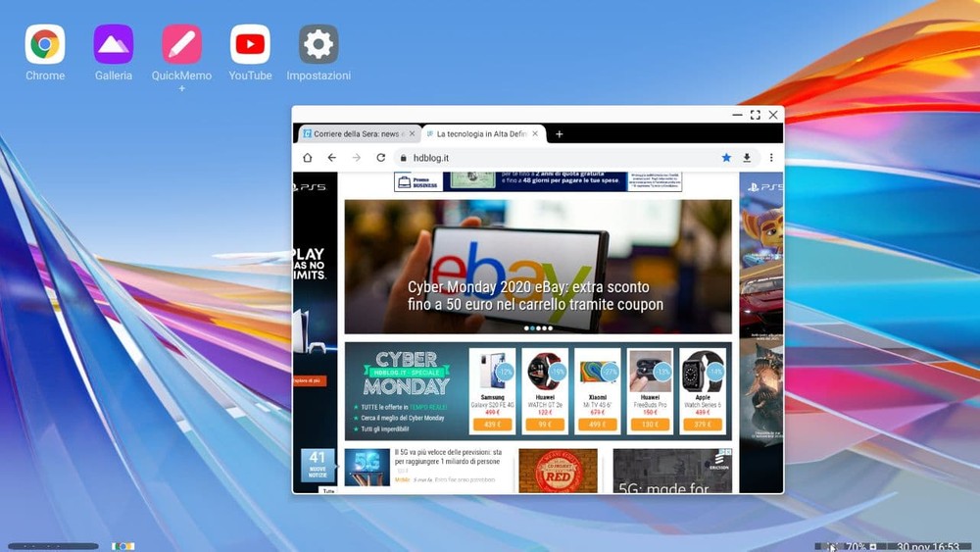Open the QuickMemo+ desktop icon
The height and width of the screenshot is (552, 980).
click(x=182, y=44)
